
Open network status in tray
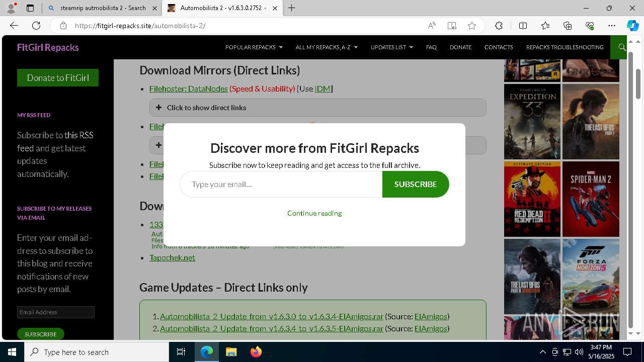[x=567, y=352]
